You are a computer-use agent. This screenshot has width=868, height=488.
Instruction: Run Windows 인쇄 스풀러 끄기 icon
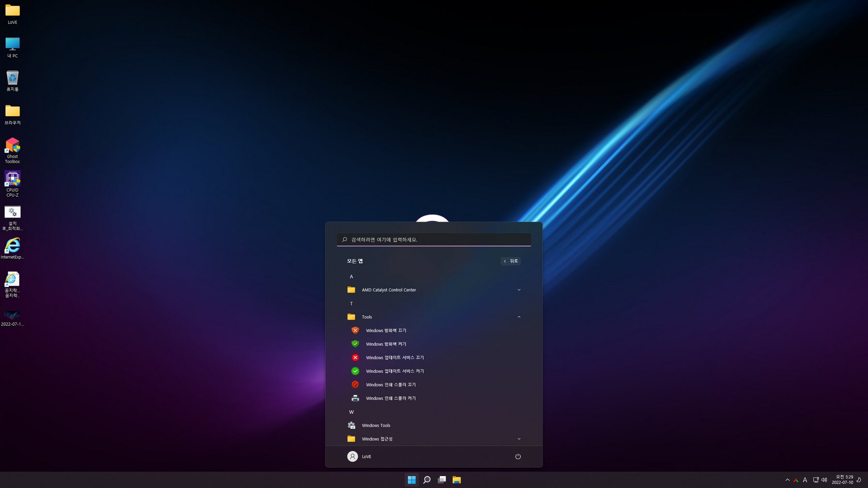pyautogui.click(x=355, y=384)
